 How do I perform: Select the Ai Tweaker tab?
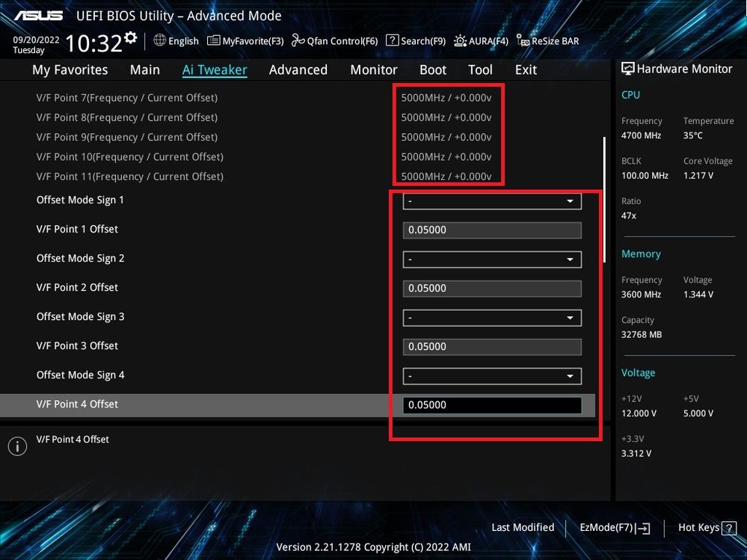[215, 70]
